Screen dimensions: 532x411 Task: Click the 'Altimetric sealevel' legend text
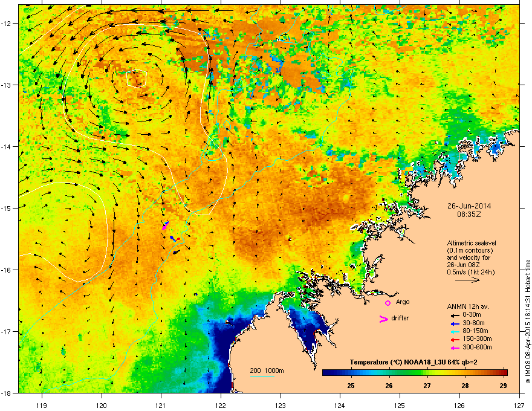tap(472, 243)
